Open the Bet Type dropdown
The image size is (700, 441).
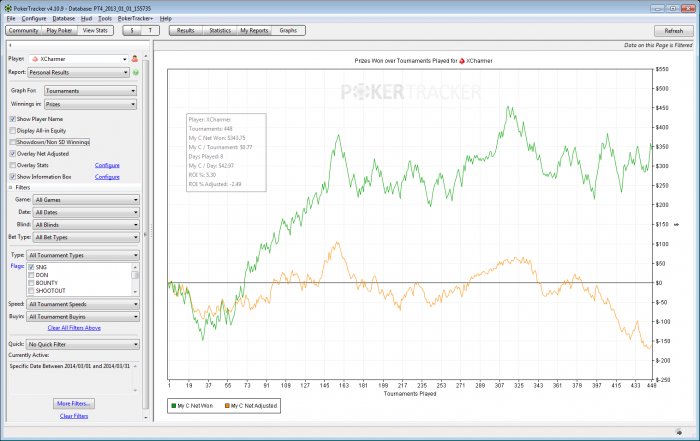coord(86,237)
